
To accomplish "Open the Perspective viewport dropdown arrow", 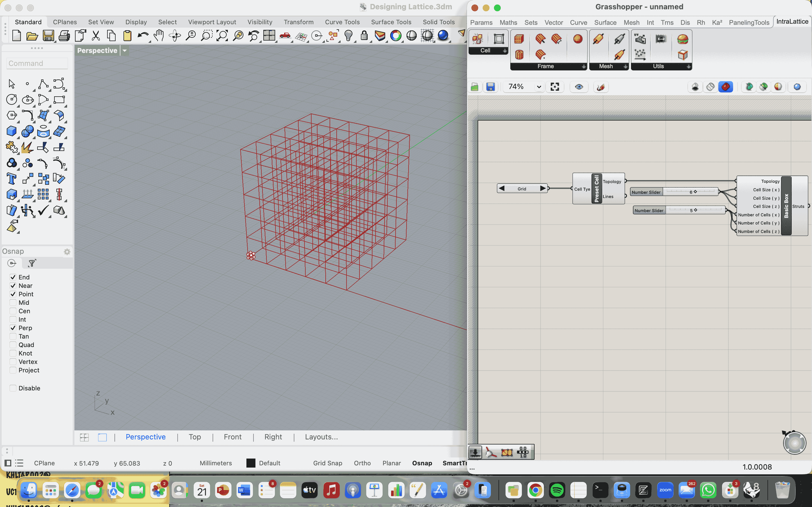I will tap(125, 51).
